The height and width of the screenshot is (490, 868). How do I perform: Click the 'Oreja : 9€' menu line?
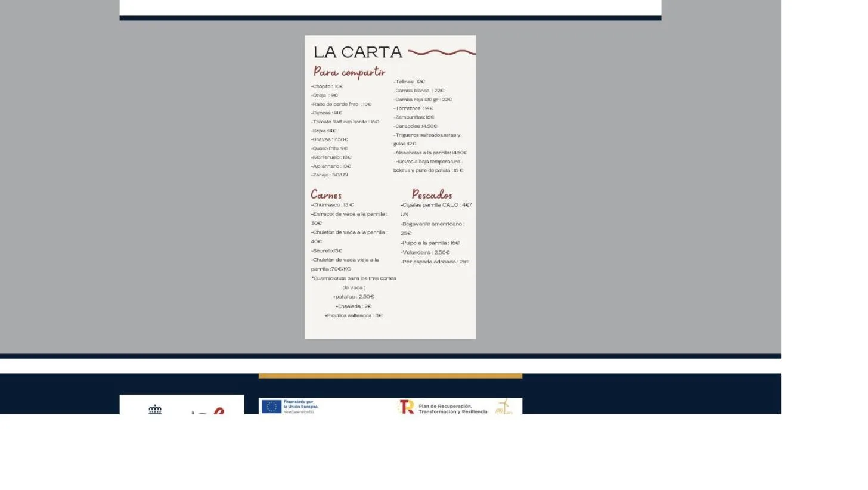324,95
